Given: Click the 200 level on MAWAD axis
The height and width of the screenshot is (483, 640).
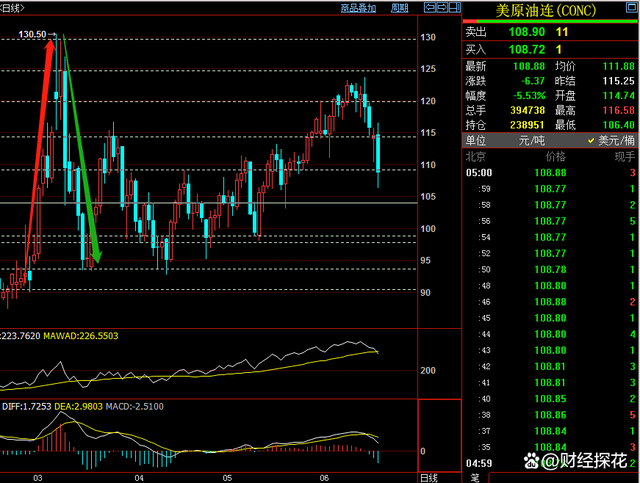Looking at the screenshot, I should 428,371.
